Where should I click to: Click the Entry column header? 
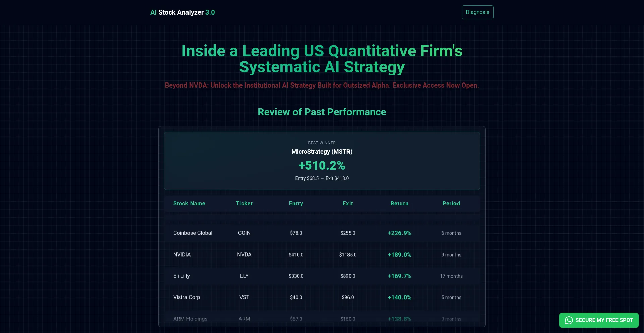pos(296,203)
